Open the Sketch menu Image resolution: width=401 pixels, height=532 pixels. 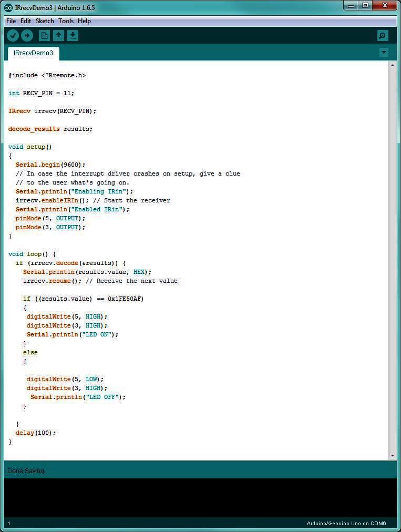[x=45, y=21]
